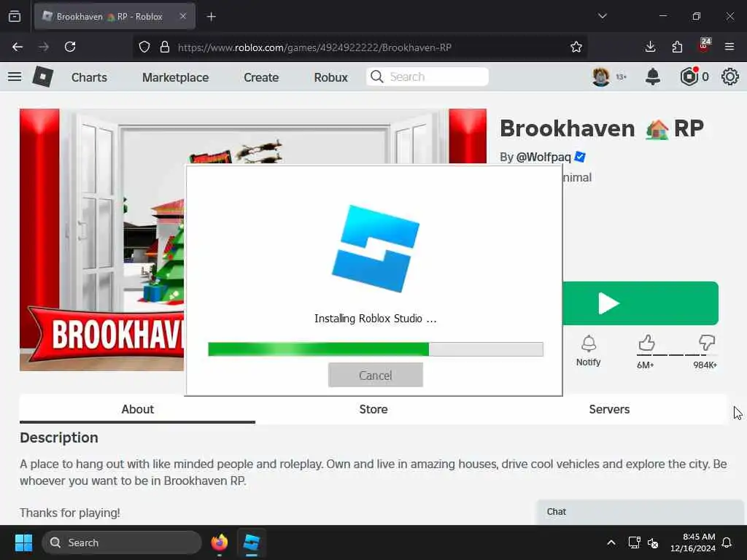
Task: Show site security lock information
Action: (165, 47)
